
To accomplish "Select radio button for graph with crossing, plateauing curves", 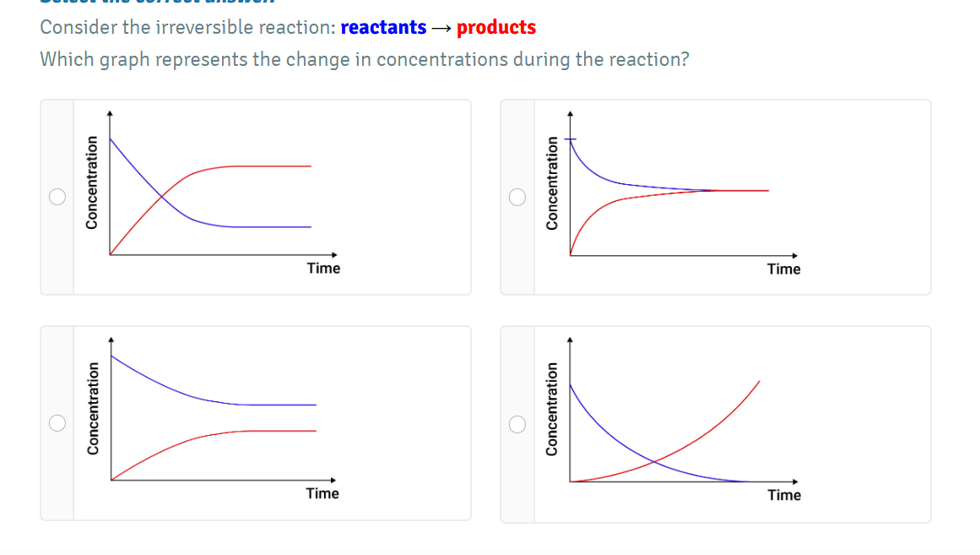I will click(57, 197).
